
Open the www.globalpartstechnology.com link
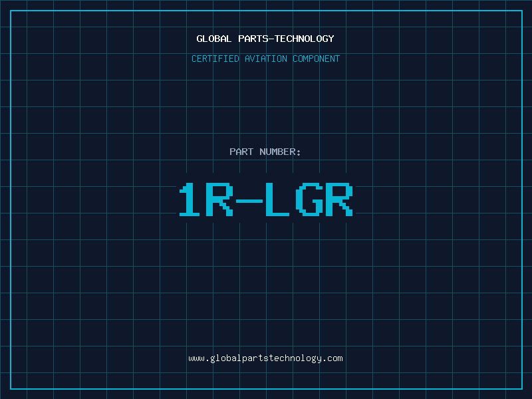pos(265,358)
